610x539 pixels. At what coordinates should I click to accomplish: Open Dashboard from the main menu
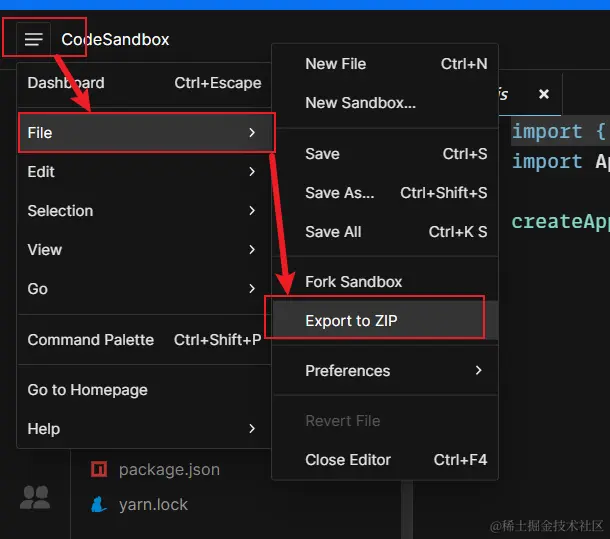pos(144,83)
